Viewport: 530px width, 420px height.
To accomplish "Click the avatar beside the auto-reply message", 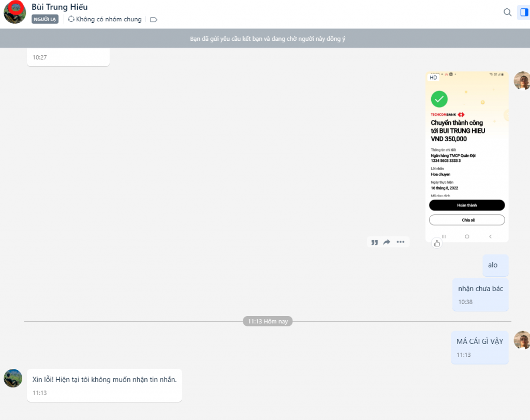I will pos(13,378).
